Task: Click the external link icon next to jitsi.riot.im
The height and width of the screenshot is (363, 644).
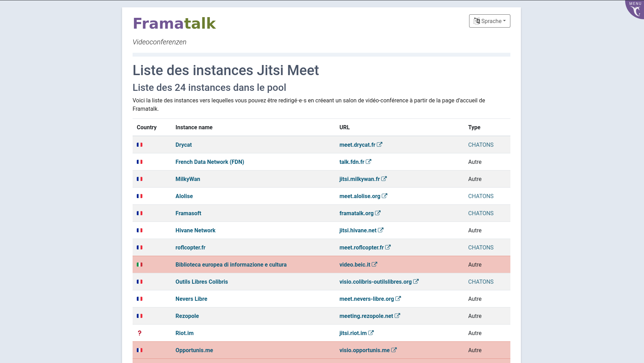Action: point(371,333)
